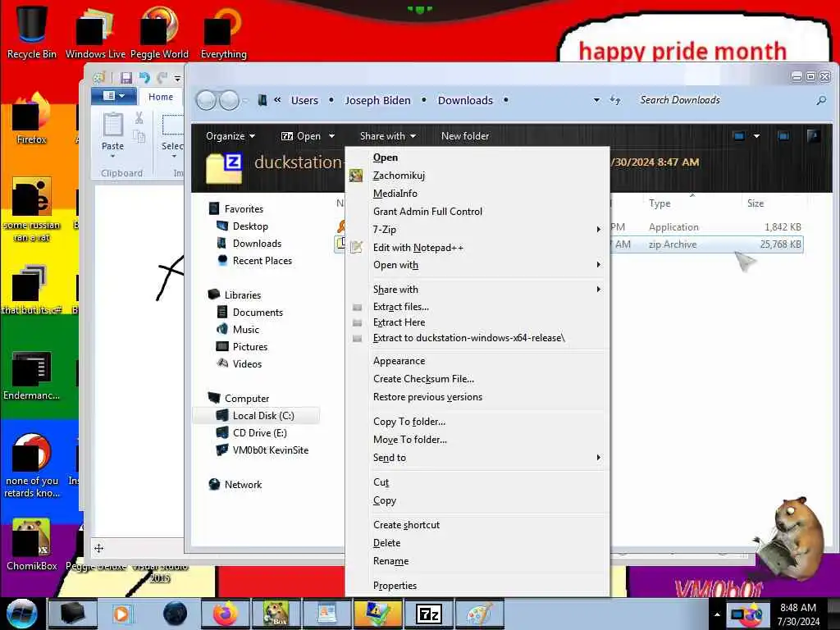840x630 pixels.
Task: Click Paste in Paint's Clipboard group
Action: pyautogui.click(x=112, y=134)
